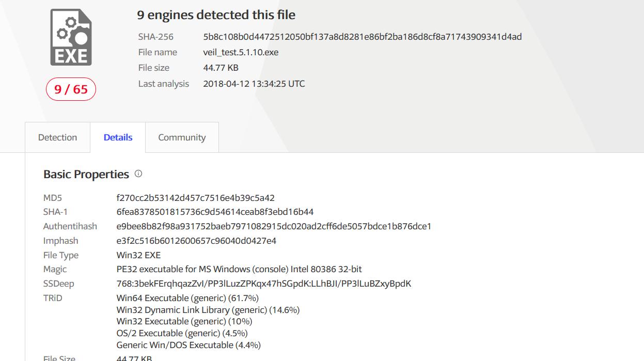644x361 pixels.
Task: Click the Authentihash value
Action: tap(274, 226)
